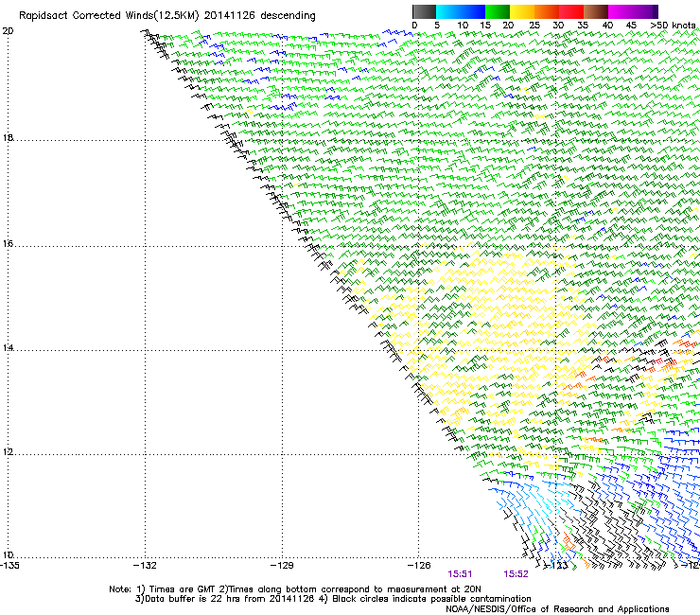
Task: Click the 'NOAA/NESDIS/Office of Research and Applications' credit
Action: coord(557,609)
